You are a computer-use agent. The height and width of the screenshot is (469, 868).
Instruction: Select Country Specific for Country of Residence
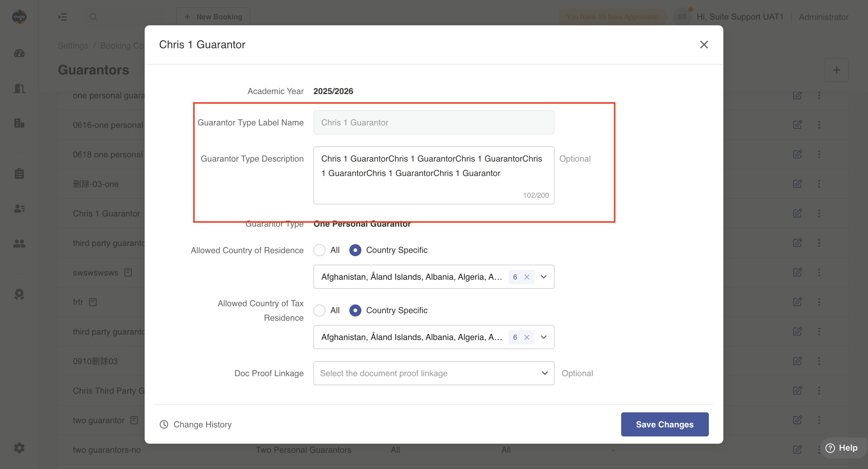tap(355, 250)
